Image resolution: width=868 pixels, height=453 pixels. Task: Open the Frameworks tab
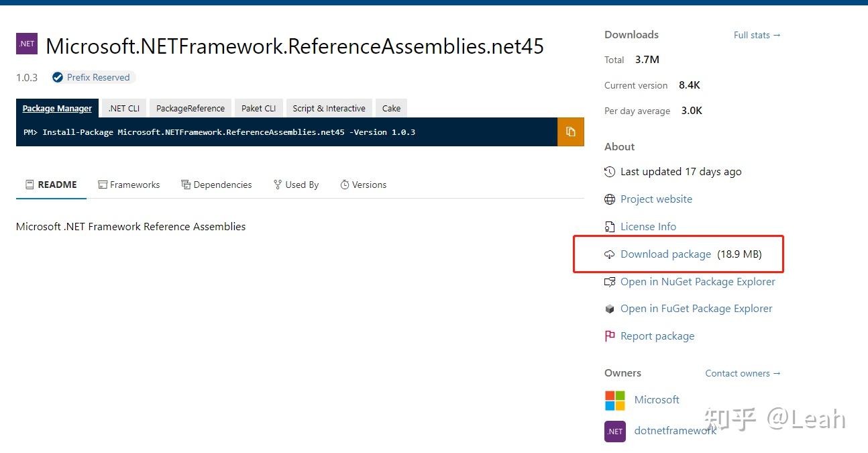[x=135, y=184]
